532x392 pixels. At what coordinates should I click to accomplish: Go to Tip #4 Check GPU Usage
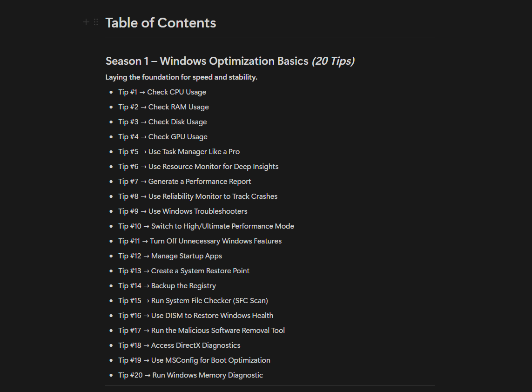pos(163,137)
